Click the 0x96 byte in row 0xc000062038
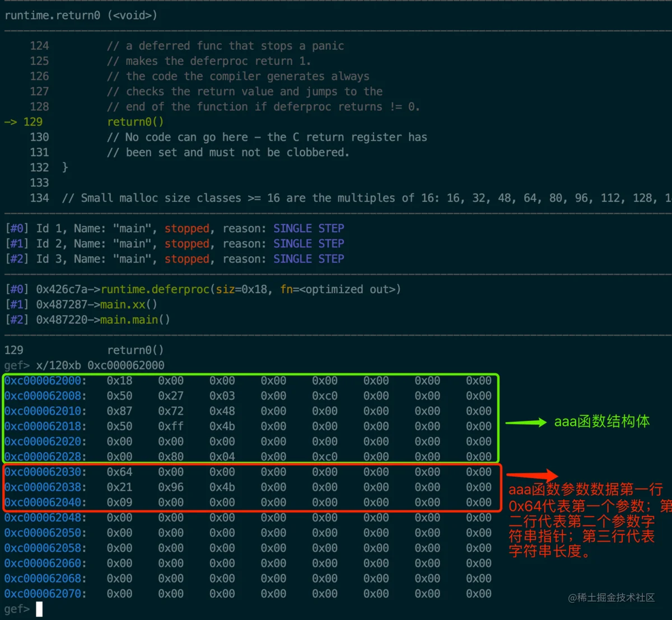This screenshot has height=620, width=672. pos(171,487)
